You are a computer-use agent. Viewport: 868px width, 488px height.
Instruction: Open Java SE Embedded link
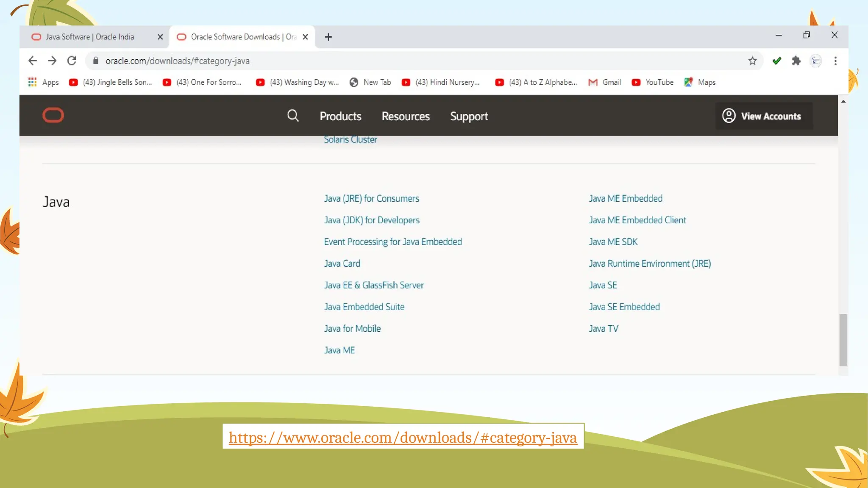(x=624, y=307)
